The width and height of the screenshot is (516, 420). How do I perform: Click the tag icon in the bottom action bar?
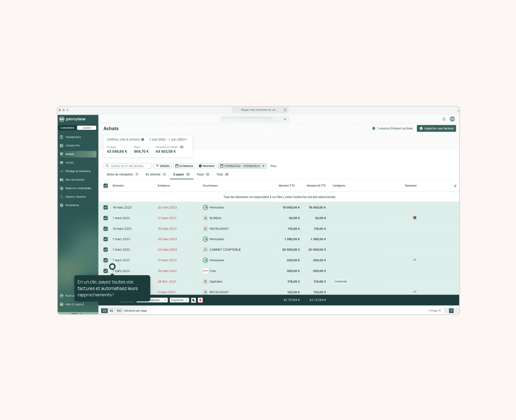click(193, 300)
